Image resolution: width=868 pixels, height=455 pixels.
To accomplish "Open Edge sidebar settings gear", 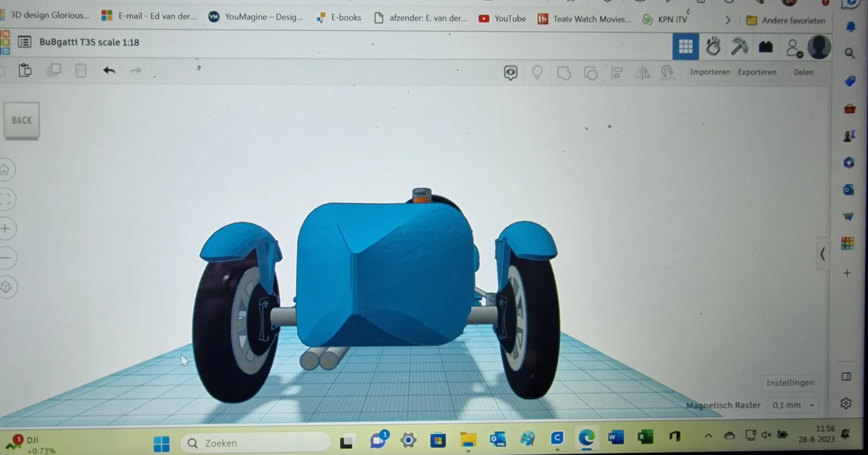I will (x=846, y=403).
